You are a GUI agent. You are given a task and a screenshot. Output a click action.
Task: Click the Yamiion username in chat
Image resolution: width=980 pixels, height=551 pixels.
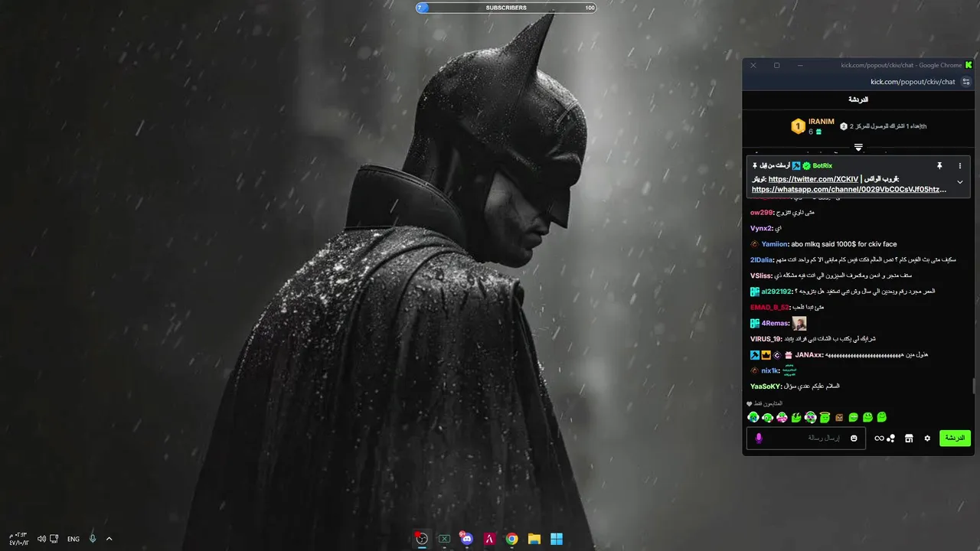click(x=775, y=244)
